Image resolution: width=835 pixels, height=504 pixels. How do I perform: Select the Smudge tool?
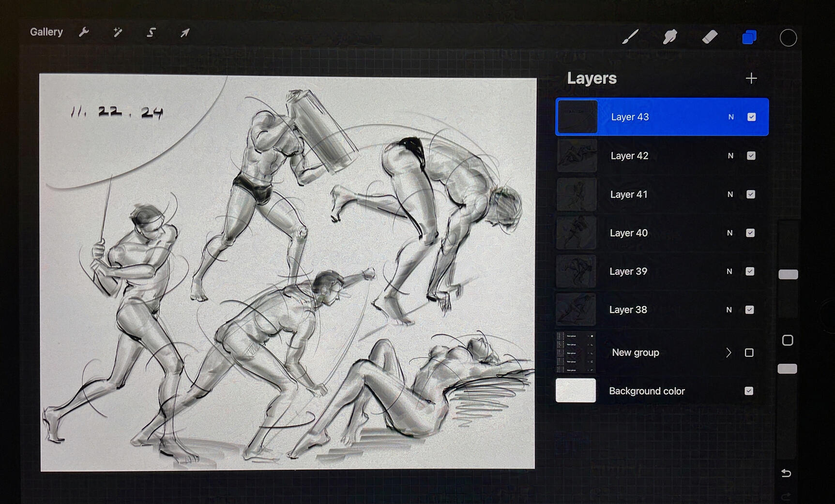coord(670,37)
